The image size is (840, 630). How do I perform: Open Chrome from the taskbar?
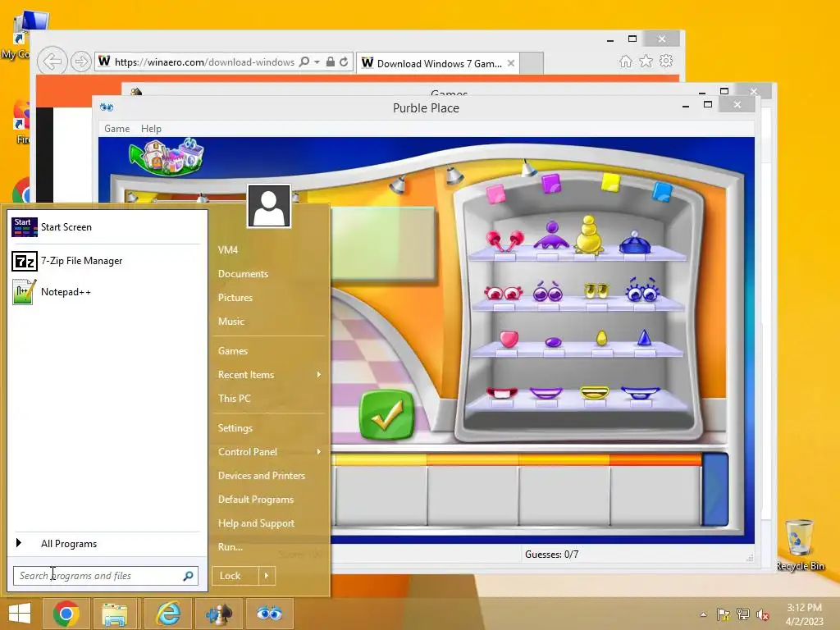(x=66, y=614)
